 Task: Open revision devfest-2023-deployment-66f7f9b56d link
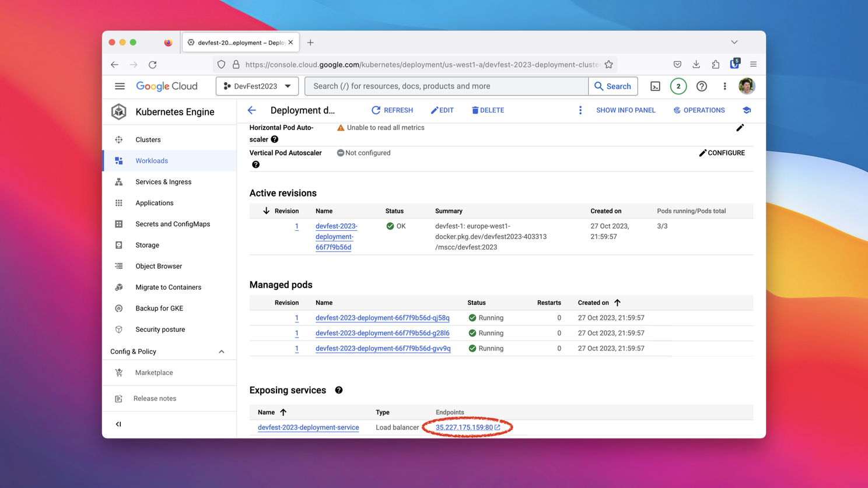point(337,237)
